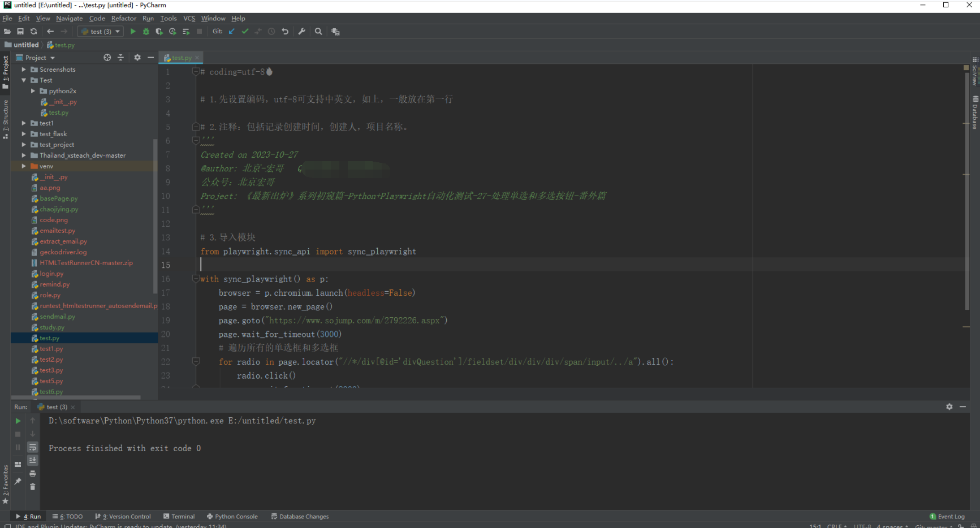
Task: Click the editor's vertical scrollbar
Action: point(966,170)
